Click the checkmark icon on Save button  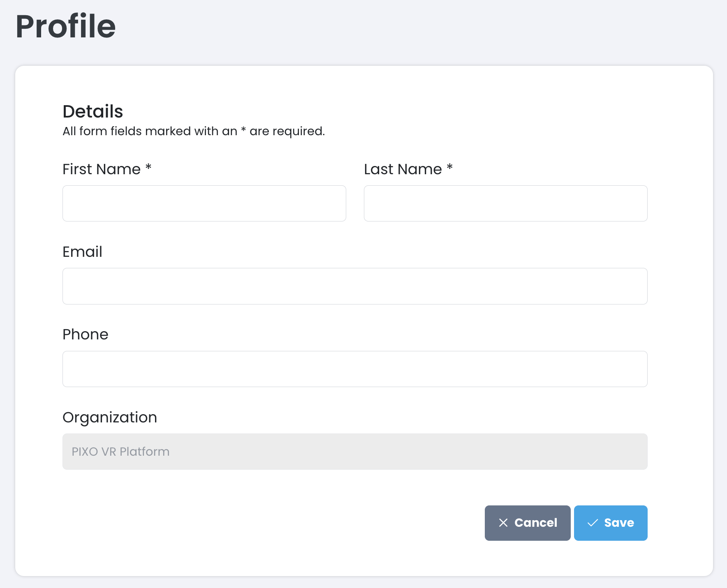click(x=593, y=523)
